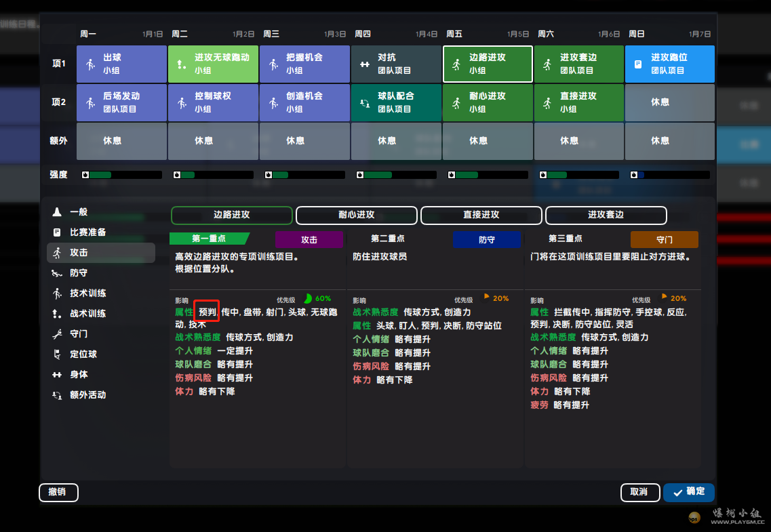Click the 60% priority pie icon
The image size is (771, 532).
coord(308,298)
